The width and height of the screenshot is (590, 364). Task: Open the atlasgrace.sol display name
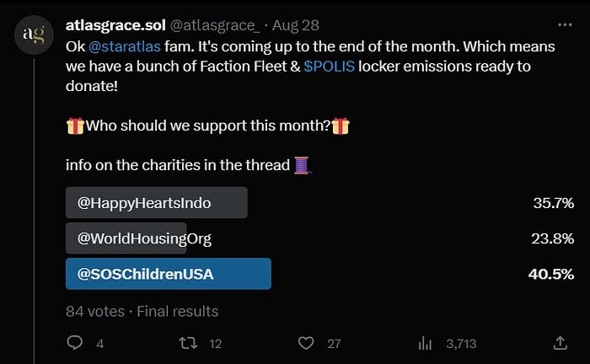click(115, 25)
